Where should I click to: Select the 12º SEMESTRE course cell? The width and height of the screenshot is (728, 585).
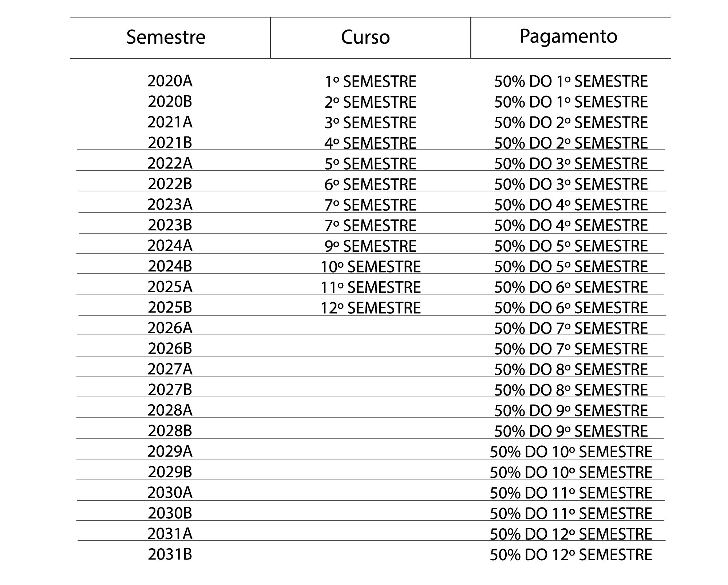tap(371, 308)
